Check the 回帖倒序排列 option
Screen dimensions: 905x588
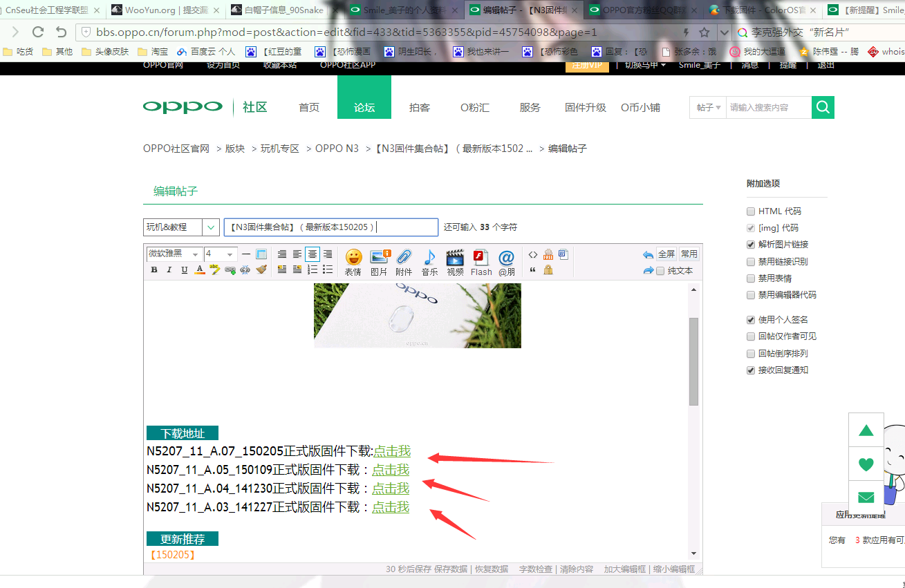point(751,354)
